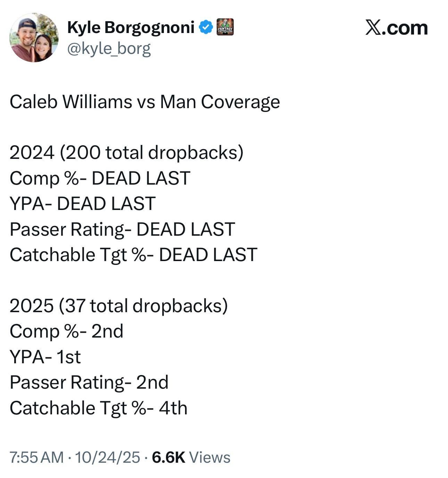
Task: Select the 'Passer Rating- DEAD LAST' text
Action: [122, 229]
